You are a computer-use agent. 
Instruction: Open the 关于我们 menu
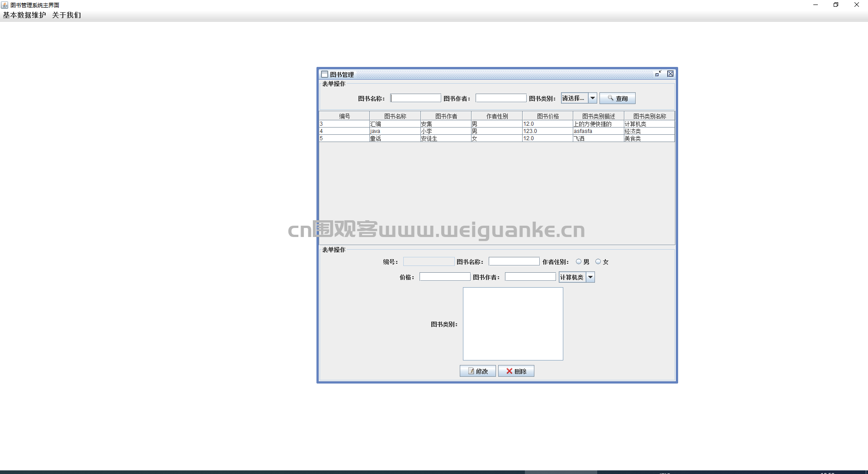(66, 15)
